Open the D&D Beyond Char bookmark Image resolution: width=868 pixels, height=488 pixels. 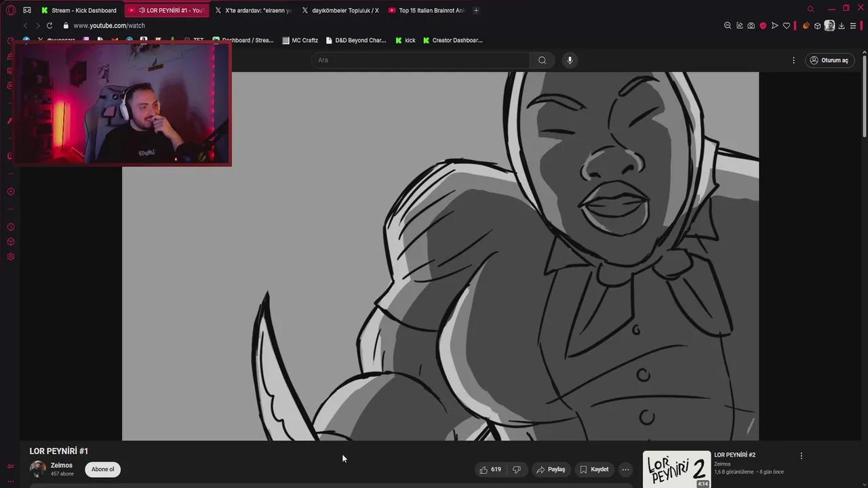[x=356, y=41]
